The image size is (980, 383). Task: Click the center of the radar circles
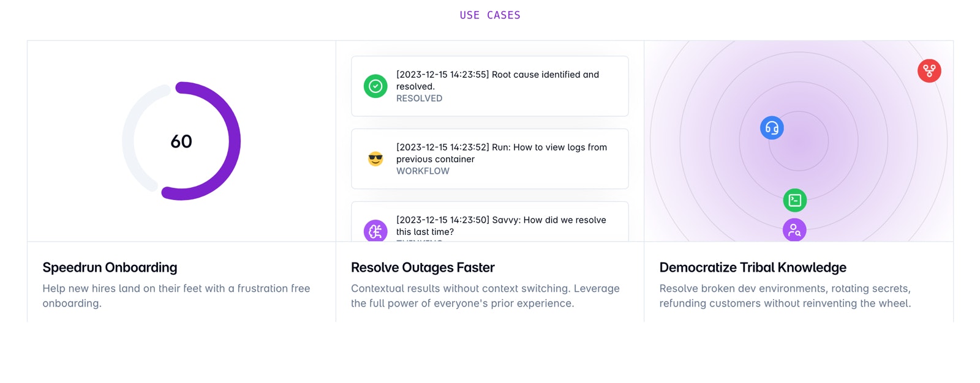(799, 141)
